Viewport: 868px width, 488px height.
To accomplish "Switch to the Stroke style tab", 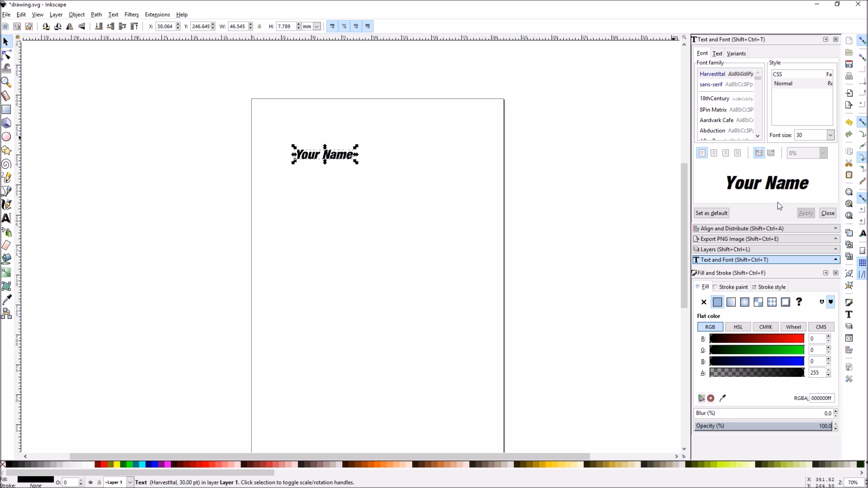I will (x=769, y=287).
